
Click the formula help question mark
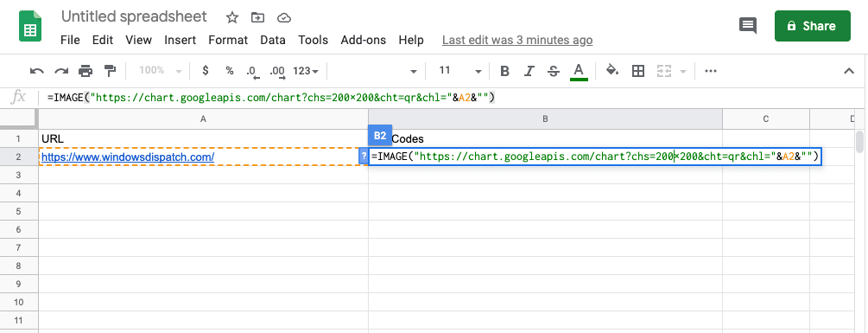point(364,157)
